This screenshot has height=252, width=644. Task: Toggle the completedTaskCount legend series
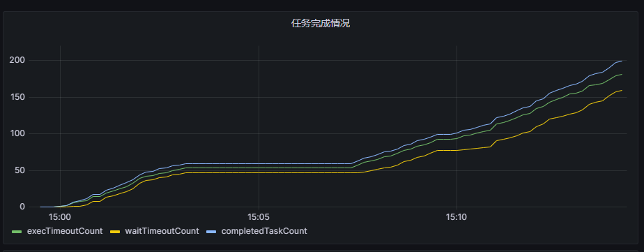pos(264,231)
